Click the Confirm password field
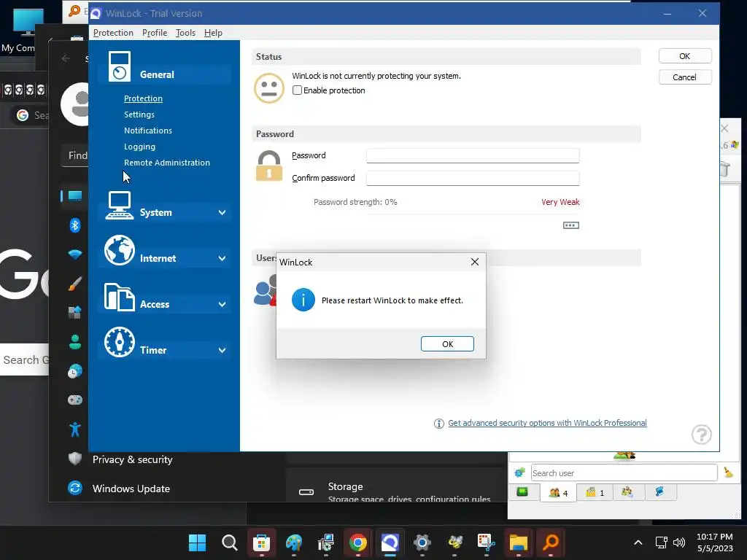747x560 pixels. pos(473,178)
